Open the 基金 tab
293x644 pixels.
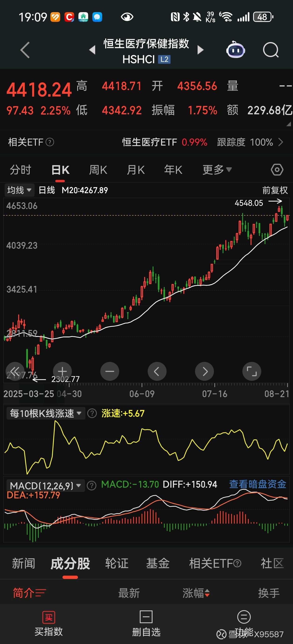[x=158, y=563]
